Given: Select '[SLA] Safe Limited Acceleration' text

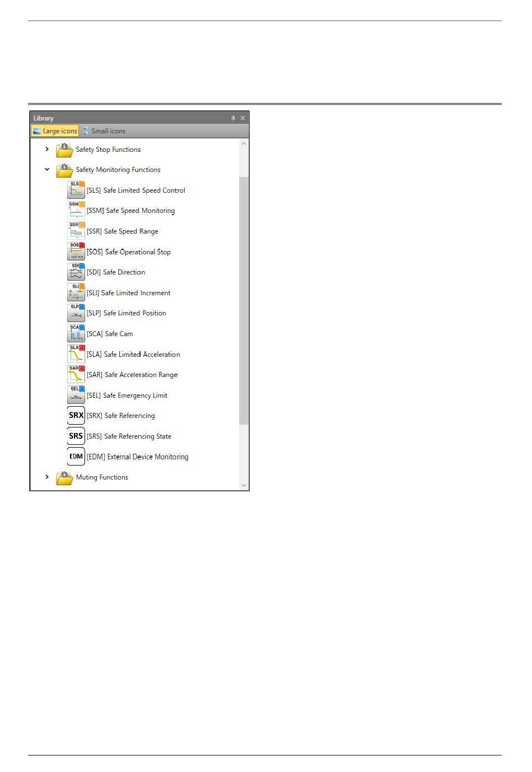Looking at the screenshot, I should point(133,355).
